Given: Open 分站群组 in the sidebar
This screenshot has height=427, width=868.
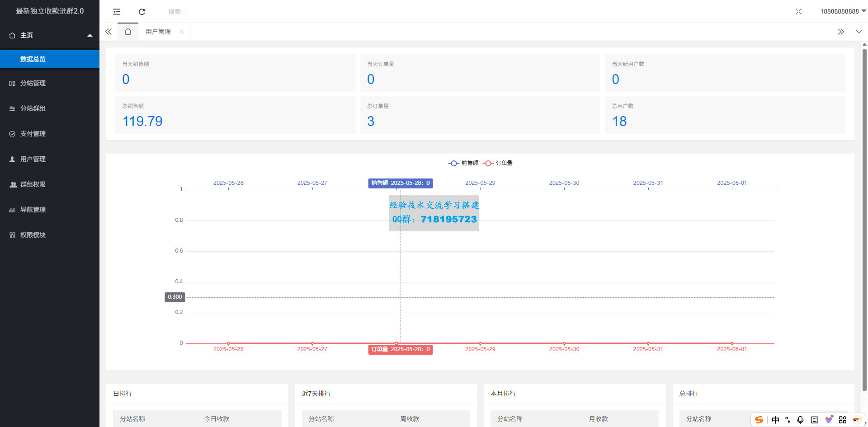Looking at the screenshot, I should [50, 108].
